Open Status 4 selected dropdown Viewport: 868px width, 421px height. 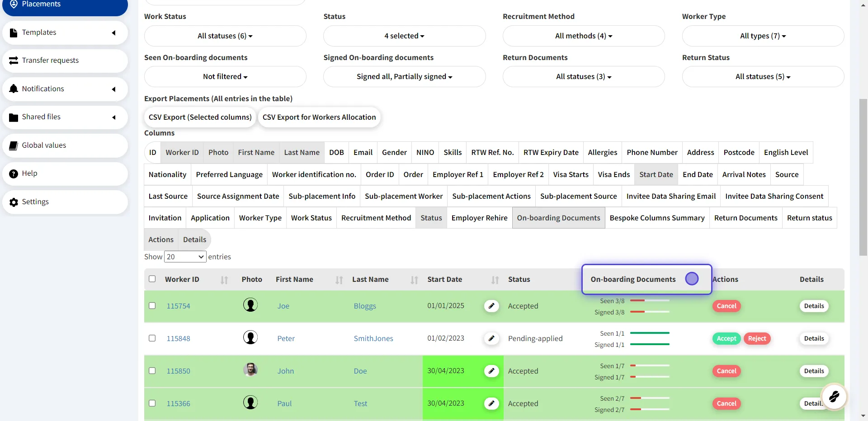[x=404, y=36]
